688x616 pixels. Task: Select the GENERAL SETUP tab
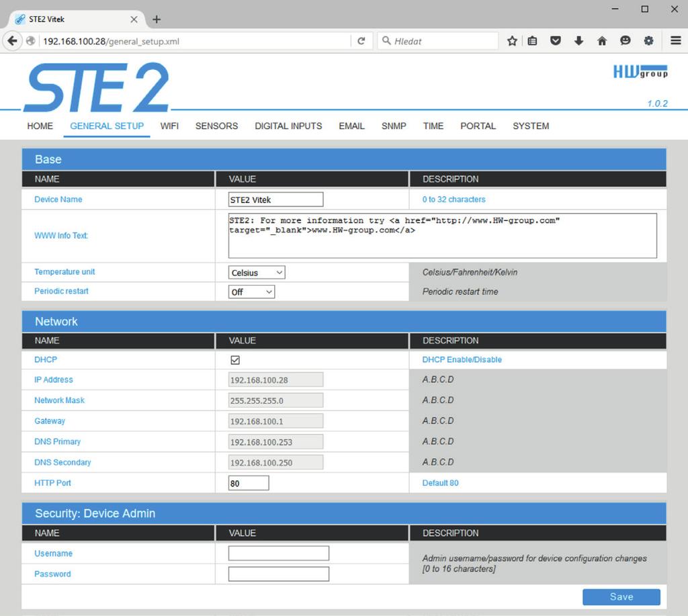tap(107, 126)
